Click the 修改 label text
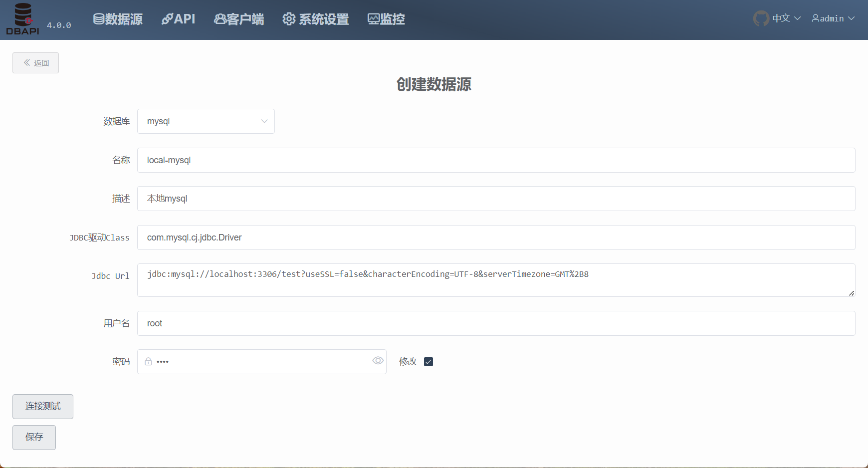The image size is (868, 468). [x=408, y=362]
